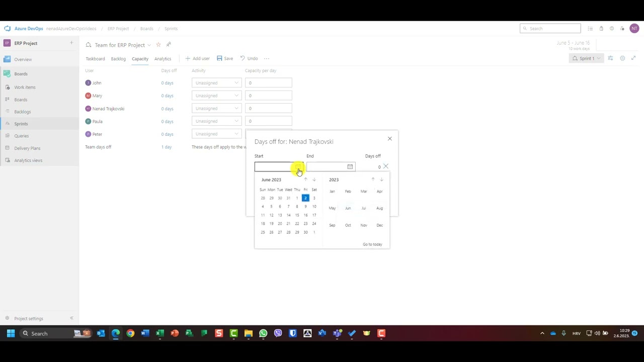Open the Help question mark icon
Image resolution: width=644 pixels, height=362 pixels.
[x=612, y=29]
